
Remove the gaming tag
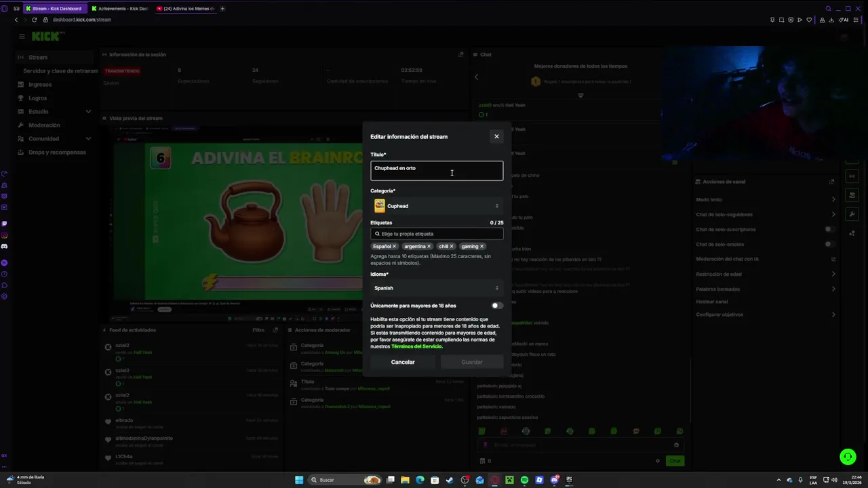click(481, 247)
